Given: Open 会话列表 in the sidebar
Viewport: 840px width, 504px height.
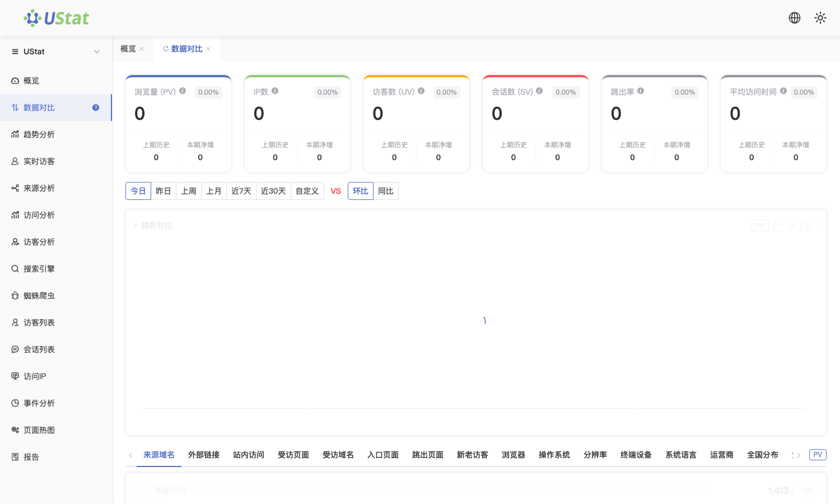Looking at the screenshot, I should (x=56, y=349).
